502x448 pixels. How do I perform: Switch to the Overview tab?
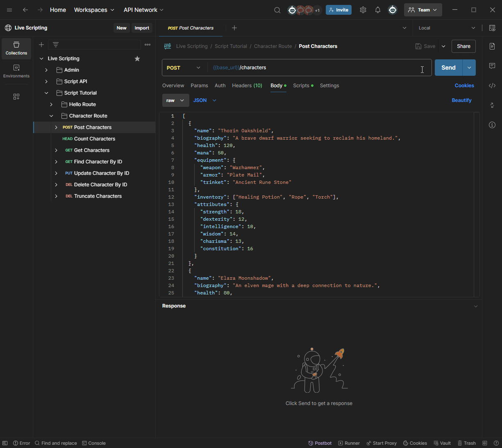[173, 86]
